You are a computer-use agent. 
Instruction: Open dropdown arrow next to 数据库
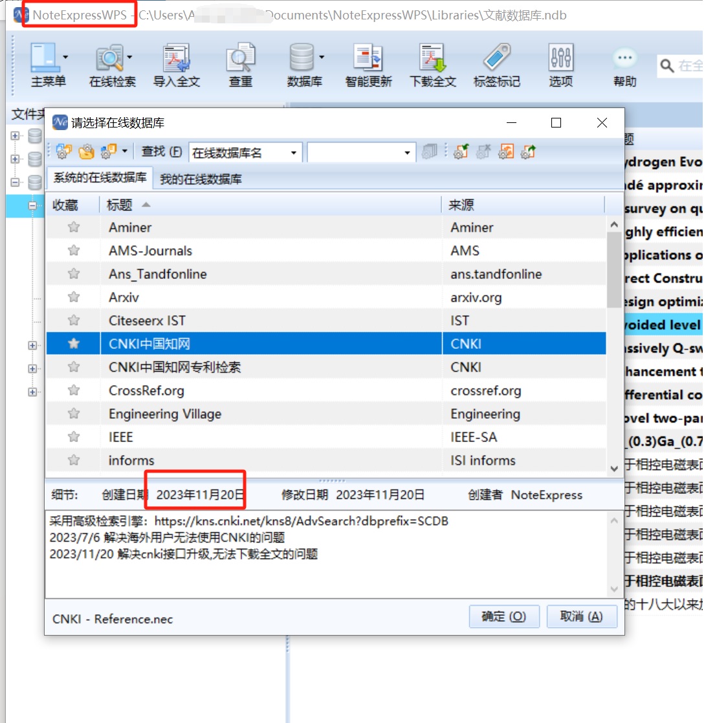tap(322, 57)
